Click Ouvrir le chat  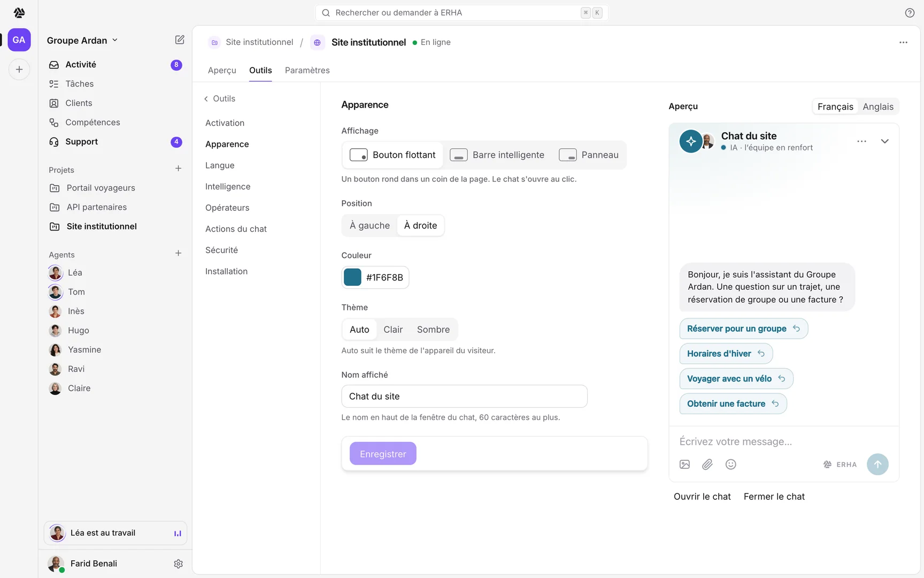click(x=702, y=497)
